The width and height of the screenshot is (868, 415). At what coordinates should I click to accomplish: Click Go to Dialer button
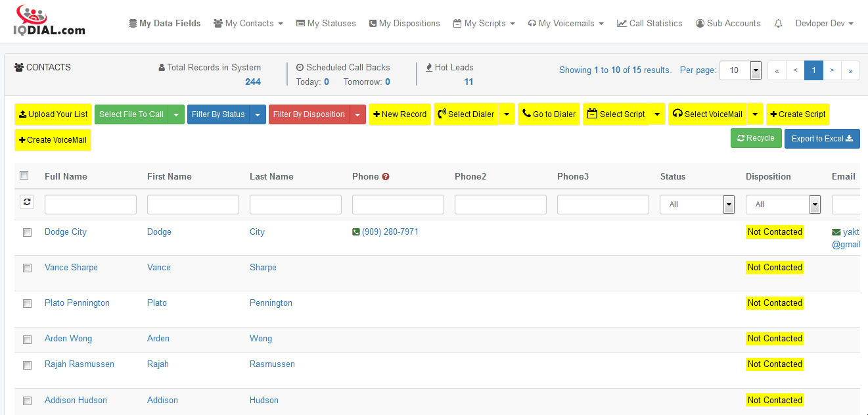tap(549, 114)
